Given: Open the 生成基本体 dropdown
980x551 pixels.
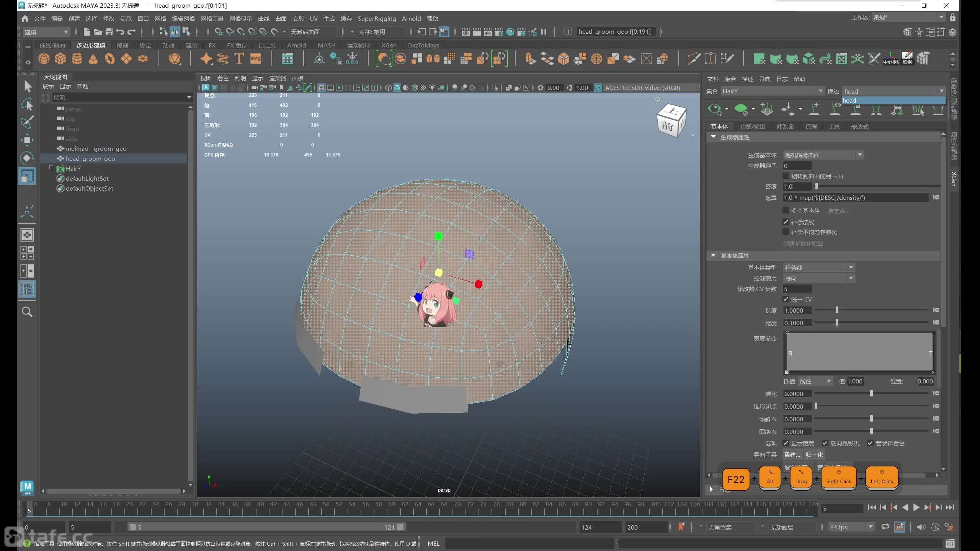Looking at the screenshot, I should (x=823, y=155).
